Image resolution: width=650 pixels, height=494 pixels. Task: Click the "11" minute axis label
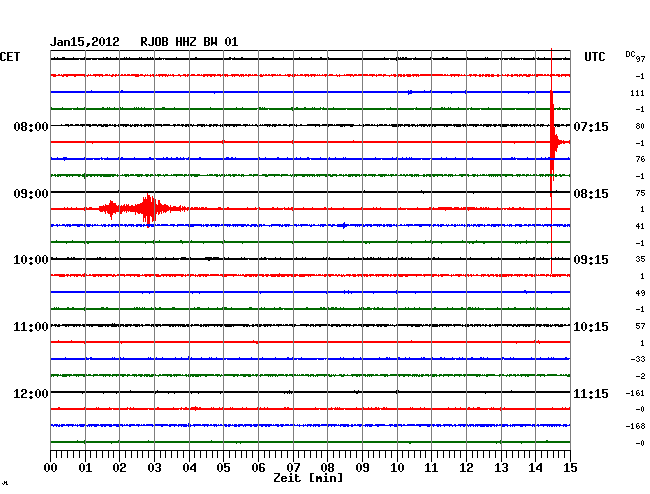(x=431, y=468)
